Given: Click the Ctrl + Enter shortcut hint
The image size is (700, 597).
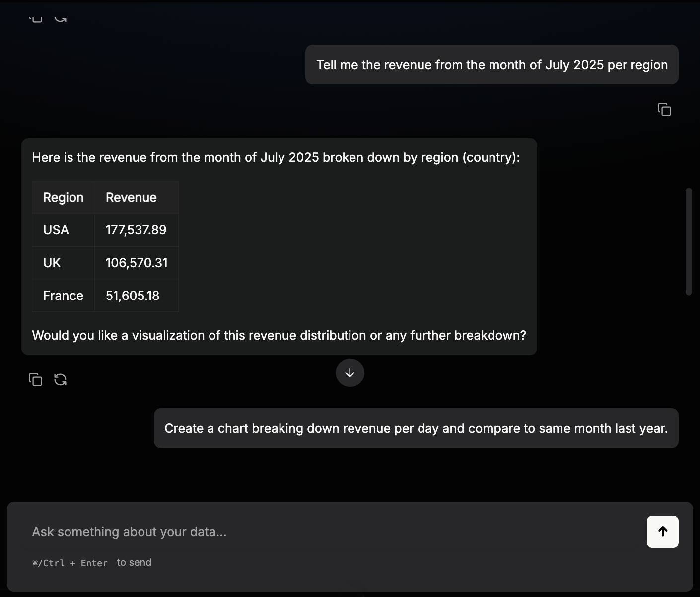Looking at the screenshot, I should [70, 563].
